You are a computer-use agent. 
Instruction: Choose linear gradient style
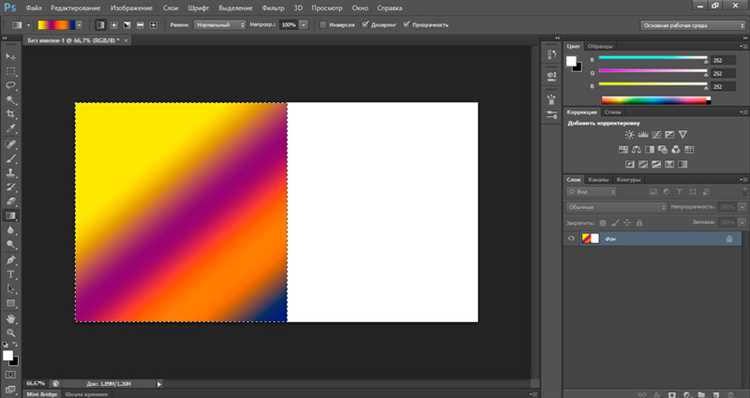click(100, 25)
